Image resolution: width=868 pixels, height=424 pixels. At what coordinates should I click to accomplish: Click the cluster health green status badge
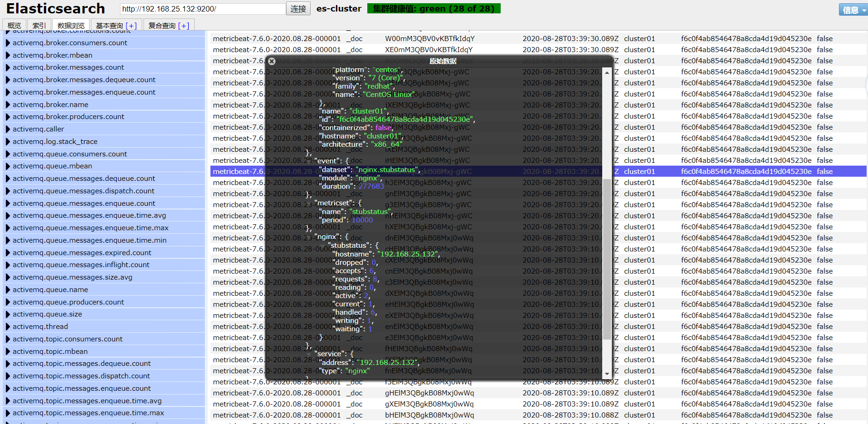coord(434,8)
